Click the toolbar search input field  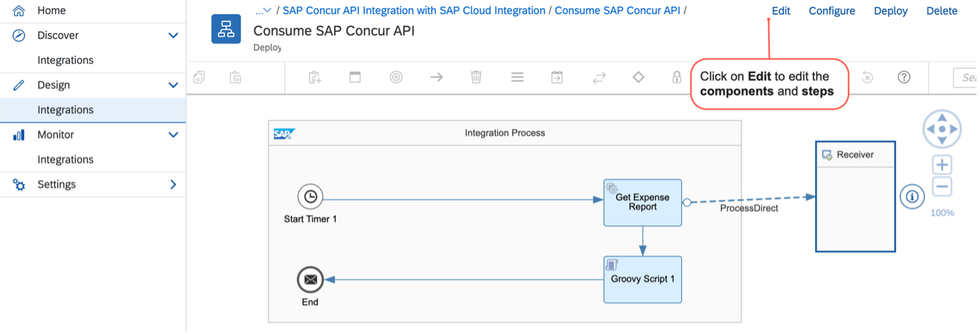967,77
